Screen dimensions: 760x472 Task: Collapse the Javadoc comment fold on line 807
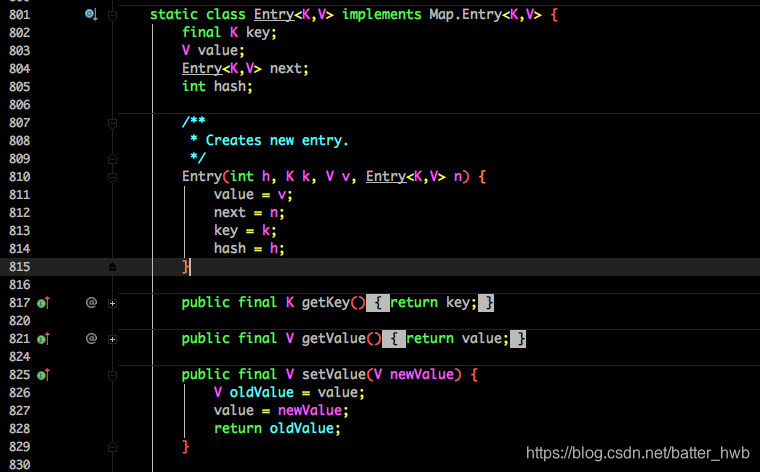click(x=112, y=124)
